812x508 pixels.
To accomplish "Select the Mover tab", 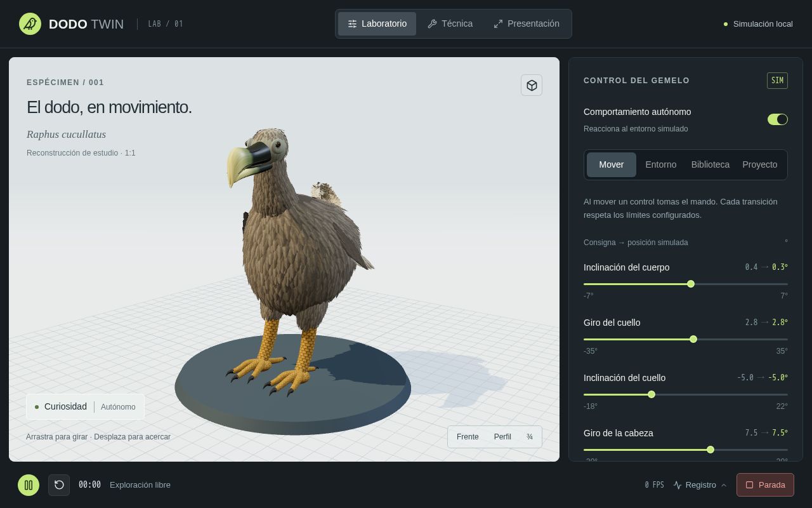I will coord(612,164).
